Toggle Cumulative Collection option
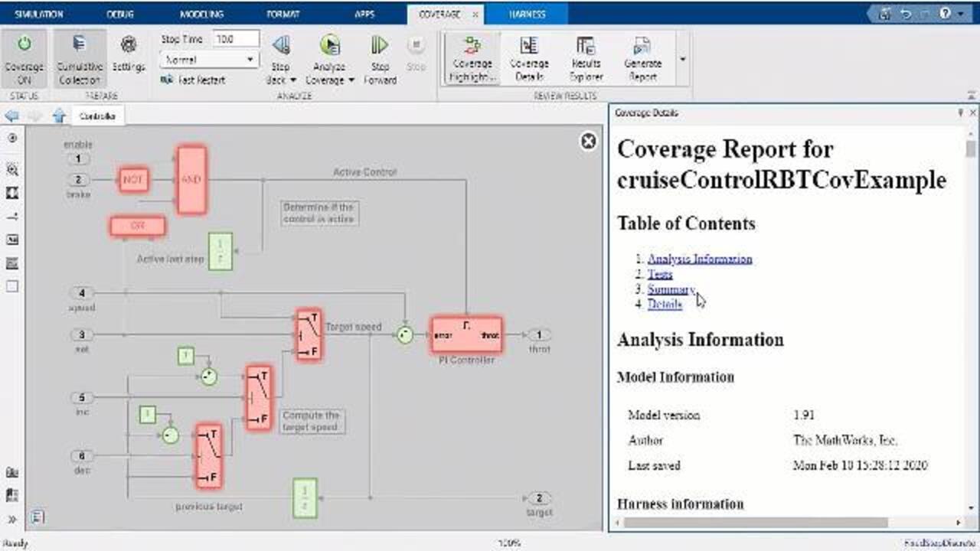 pos(80,46)
